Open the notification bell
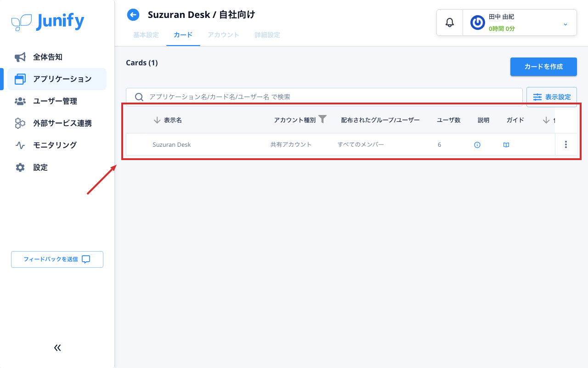 pyautogui.click(x=450, y=22)
